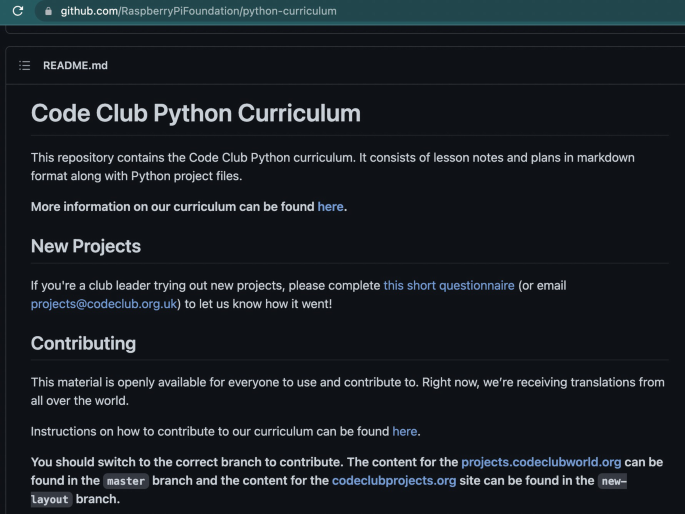Viewport: 685px width, 514px height.
Task: Visit the codeclubprojects.org link
Action: 394,481
